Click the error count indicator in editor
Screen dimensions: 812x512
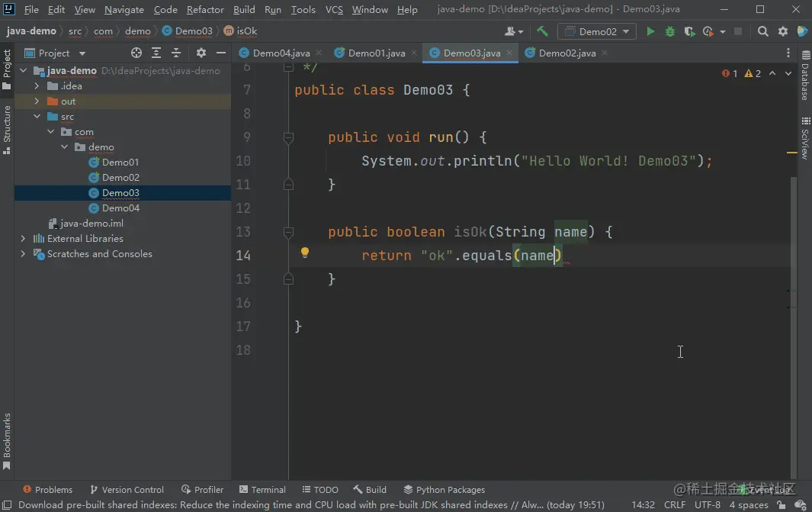pos(730,73)
